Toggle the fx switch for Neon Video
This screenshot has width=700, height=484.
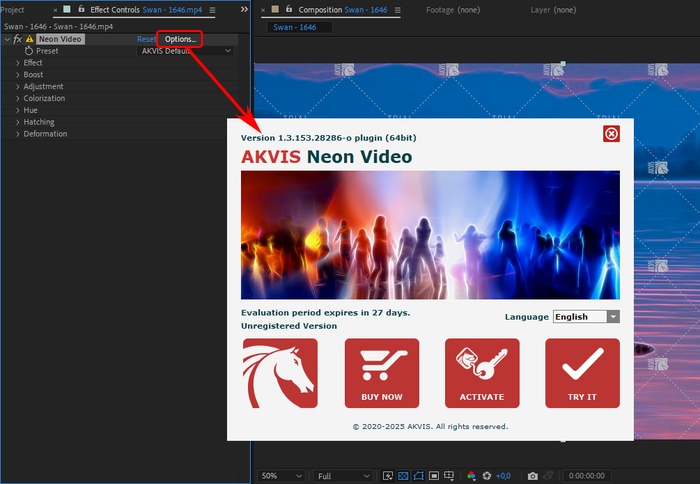(x=17, y=39)
